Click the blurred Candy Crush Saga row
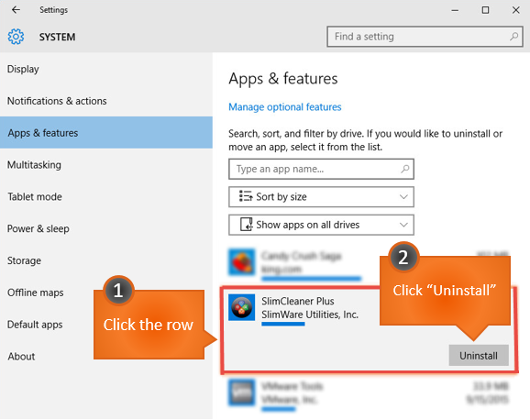Screen dimensions: 530x420 (x=370, y=264)
